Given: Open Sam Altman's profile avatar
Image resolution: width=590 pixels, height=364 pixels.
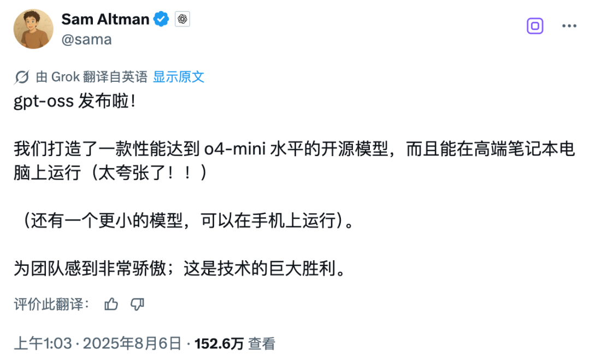Looking at the screenshot, I should click(33, 29).
